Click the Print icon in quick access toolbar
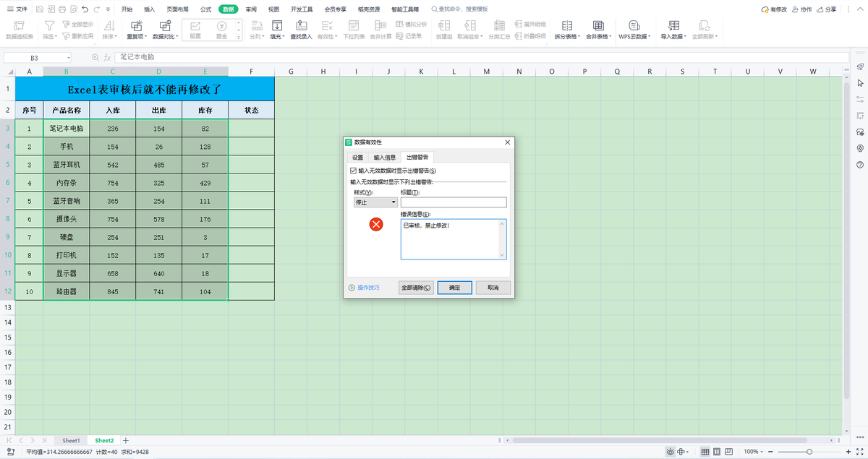Viewport: 868px width, 459px height. [62, 9]
